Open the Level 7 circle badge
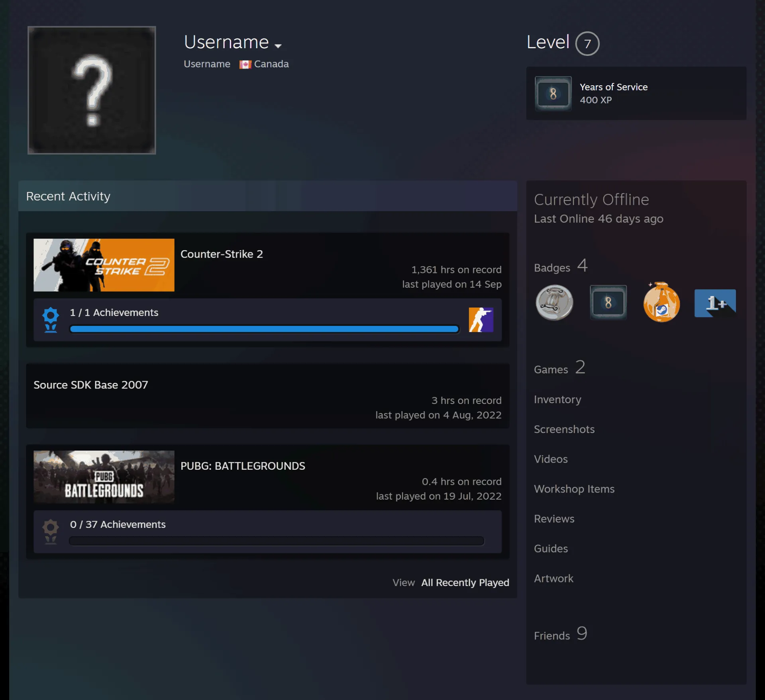 coord(587,43)
